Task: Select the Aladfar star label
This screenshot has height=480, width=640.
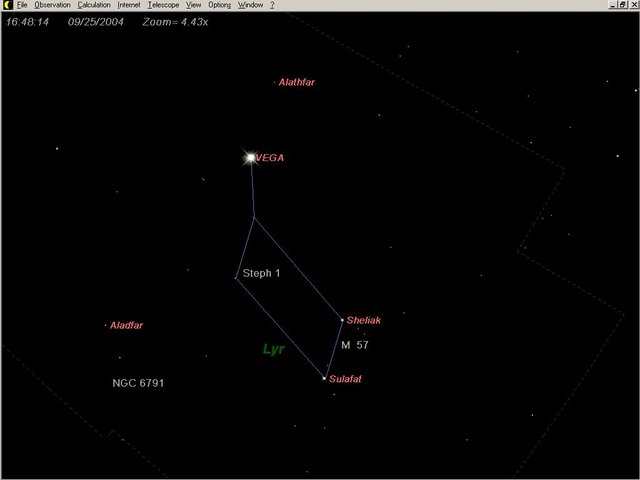Action: (x=127, y=325)
